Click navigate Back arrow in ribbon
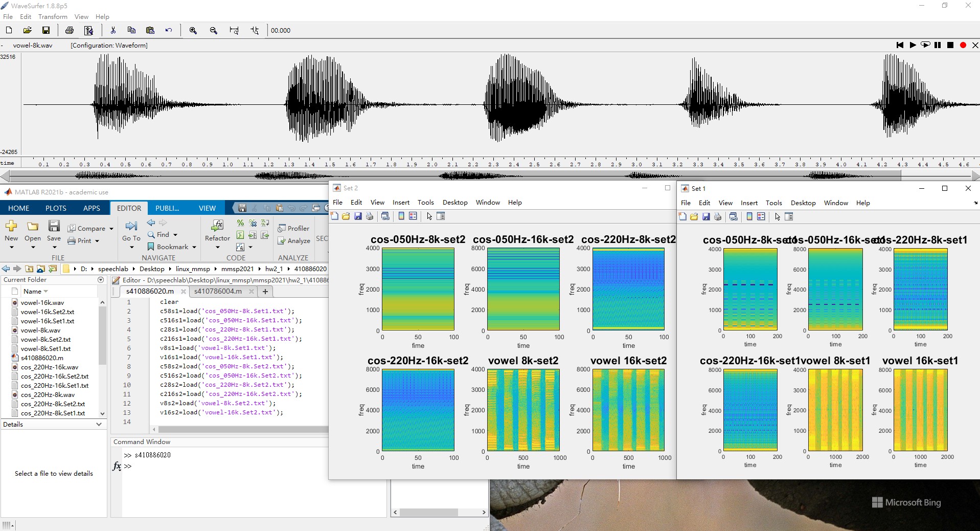 click(151, 223)
